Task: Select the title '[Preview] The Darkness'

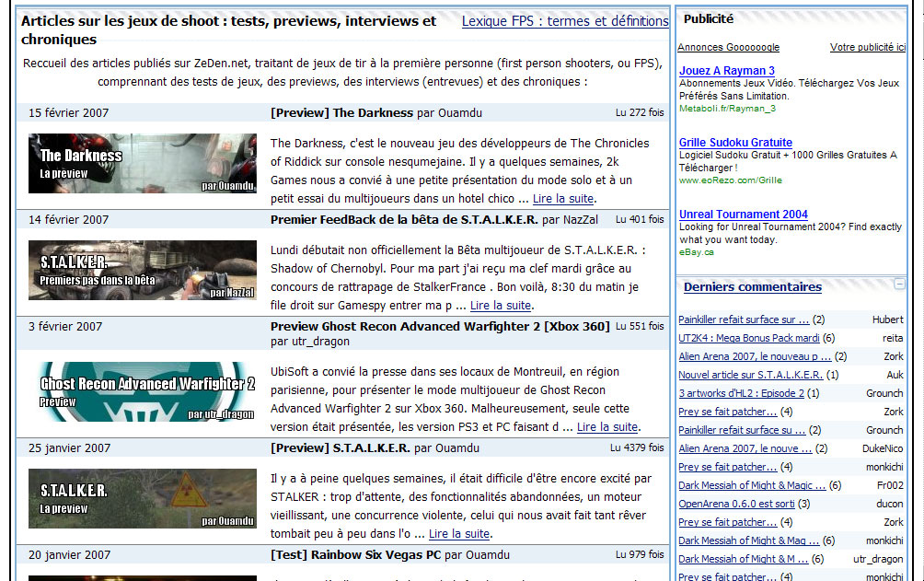Action: click(x=341, y=112)
